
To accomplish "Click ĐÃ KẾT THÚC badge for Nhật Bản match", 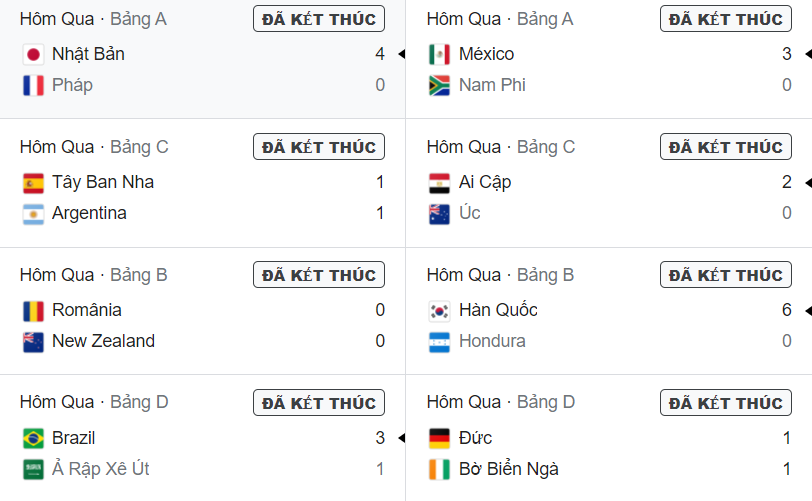I will tap(319, 19).
